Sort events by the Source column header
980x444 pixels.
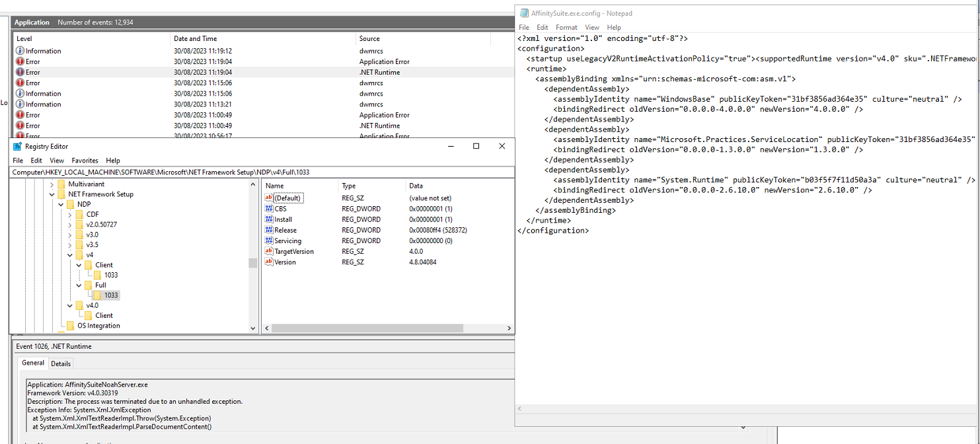tap(369, 38)
